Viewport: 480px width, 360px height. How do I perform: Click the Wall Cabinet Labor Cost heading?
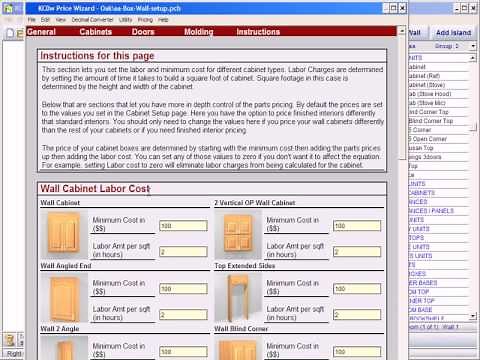coord(96,189)
